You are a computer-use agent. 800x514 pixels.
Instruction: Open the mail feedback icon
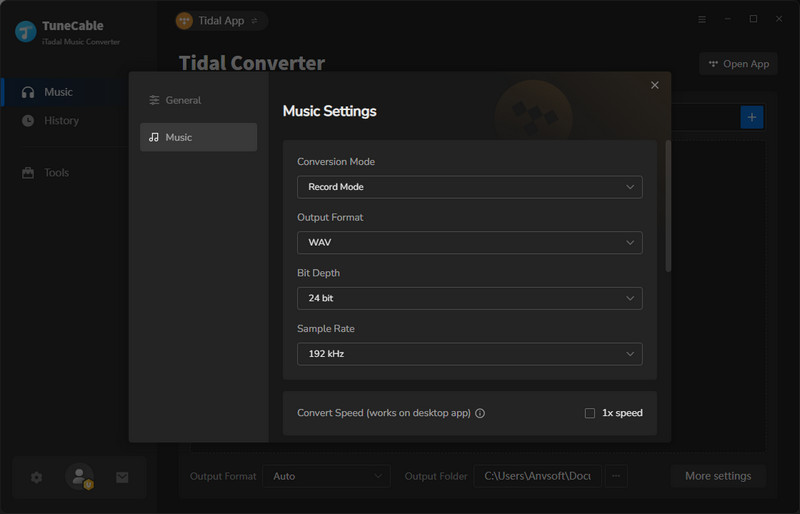122,477
